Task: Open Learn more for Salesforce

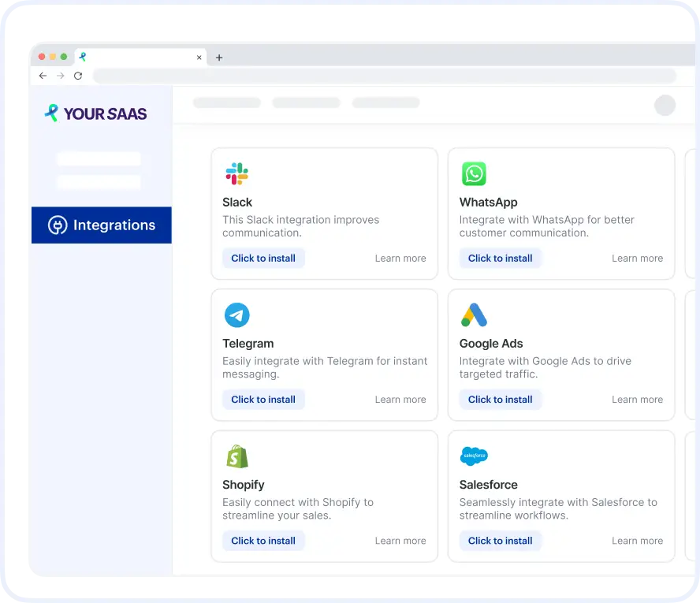Action: [x=637, y=541]
